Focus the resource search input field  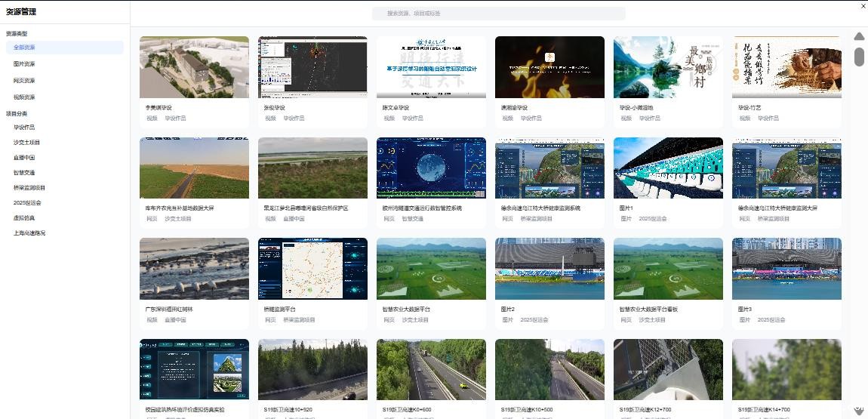(x=498, y=14)
